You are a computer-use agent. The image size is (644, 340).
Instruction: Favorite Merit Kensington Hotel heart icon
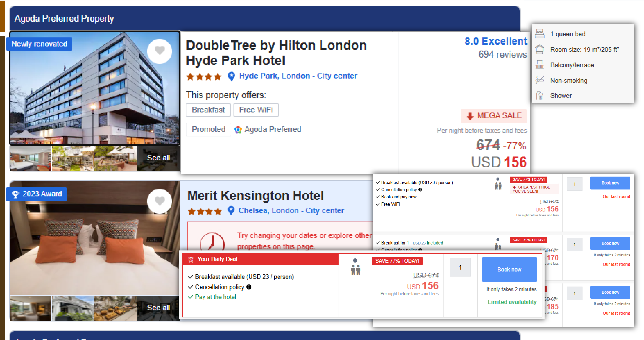159,201
